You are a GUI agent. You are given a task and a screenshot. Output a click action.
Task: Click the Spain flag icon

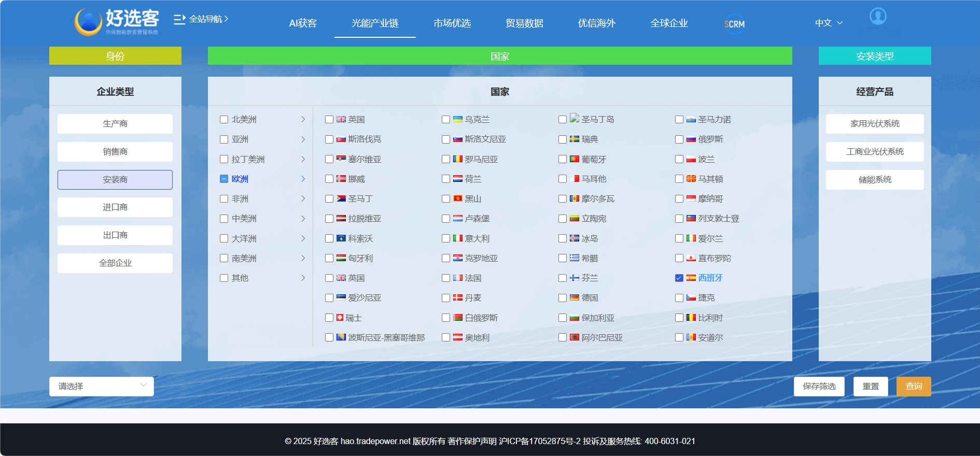coord(691,278)
